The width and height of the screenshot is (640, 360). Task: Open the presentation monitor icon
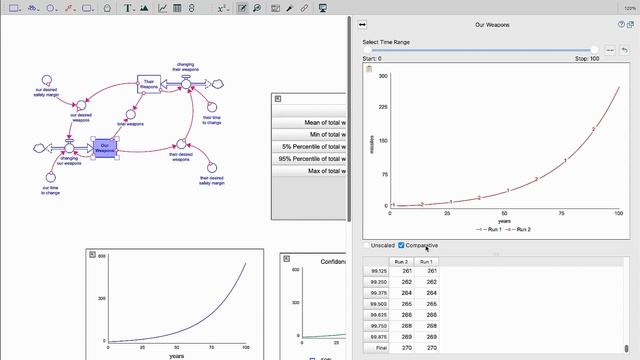322,8
